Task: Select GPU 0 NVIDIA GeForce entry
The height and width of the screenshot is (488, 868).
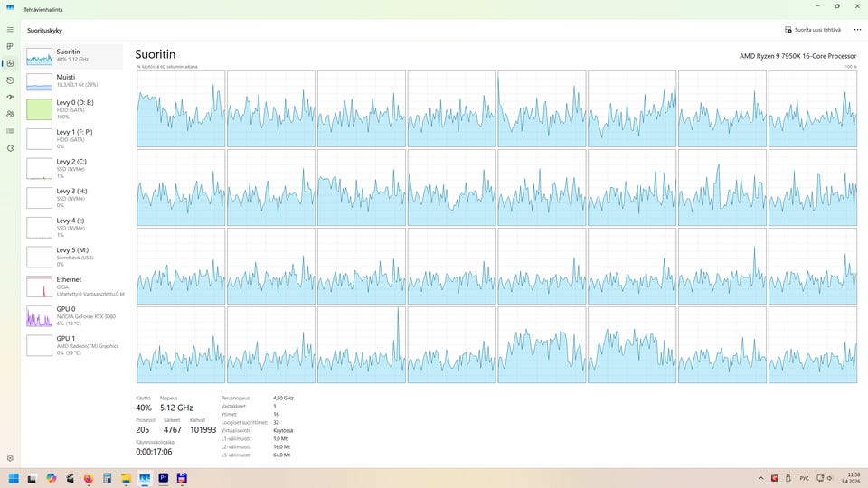Action: coord(73,316)
